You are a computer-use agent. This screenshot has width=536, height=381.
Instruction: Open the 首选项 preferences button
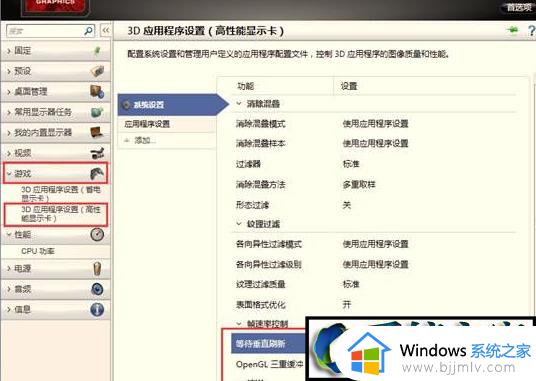(519, 8)
